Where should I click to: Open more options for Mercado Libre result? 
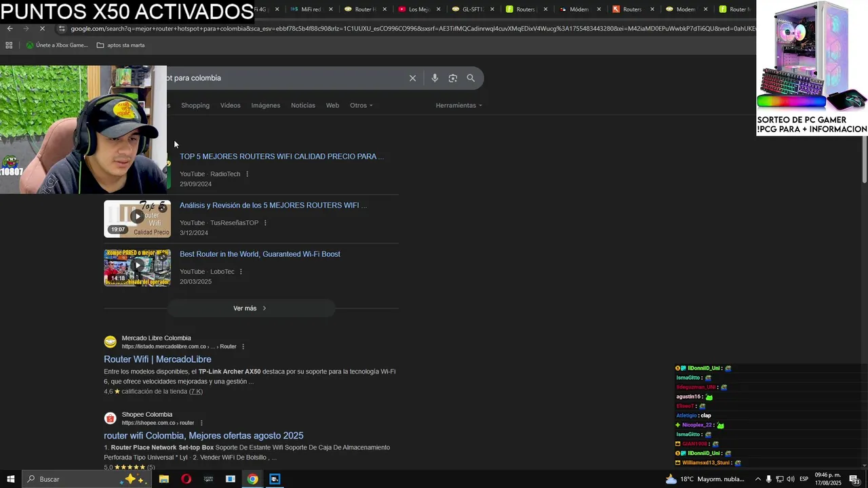[x=243, y=346]
